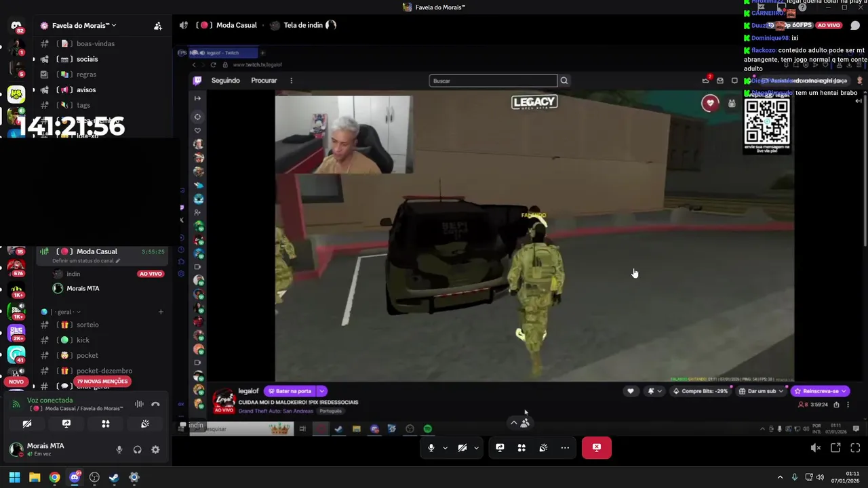Open Discord direct messages home icon

pyautogui.click(x=16, y=26)
